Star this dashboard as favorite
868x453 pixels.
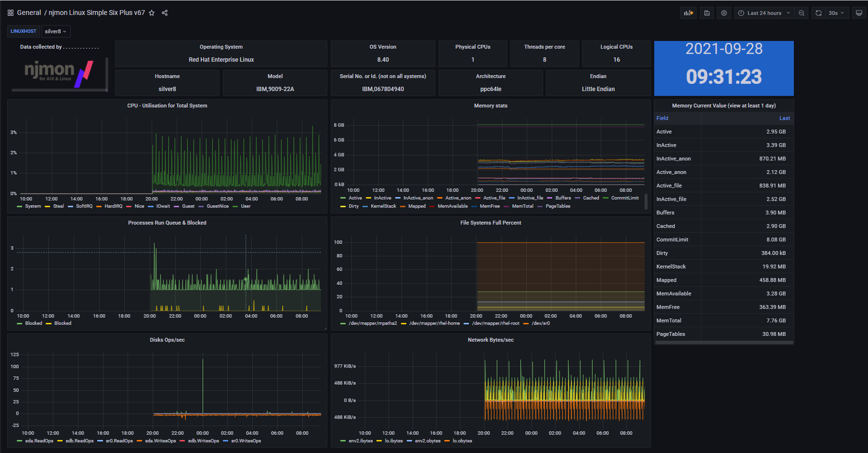point(152,13)
